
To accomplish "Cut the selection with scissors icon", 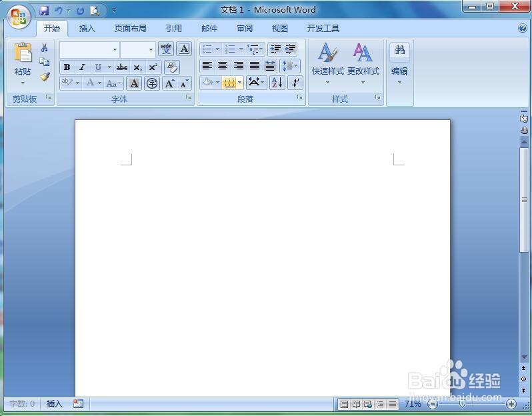I will [x=45, y=47].
